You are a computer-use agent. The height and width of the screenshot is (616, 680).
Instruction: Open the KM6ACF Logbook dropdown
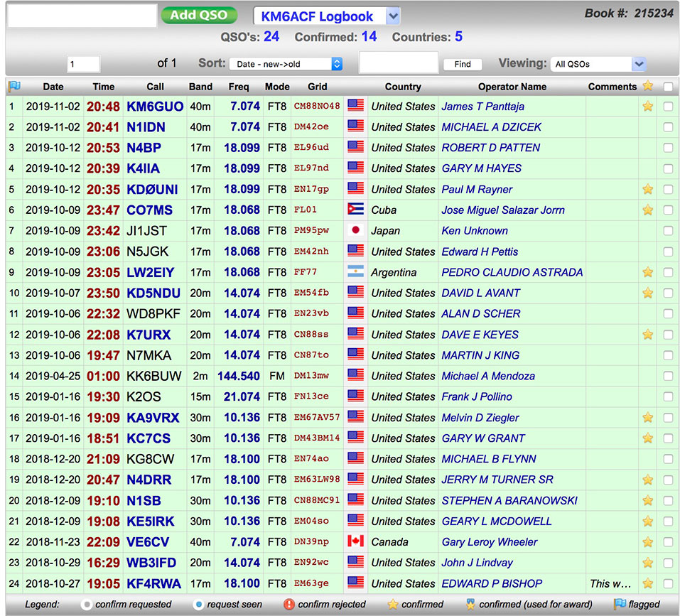pyautogui.click(x=327, y=16)
